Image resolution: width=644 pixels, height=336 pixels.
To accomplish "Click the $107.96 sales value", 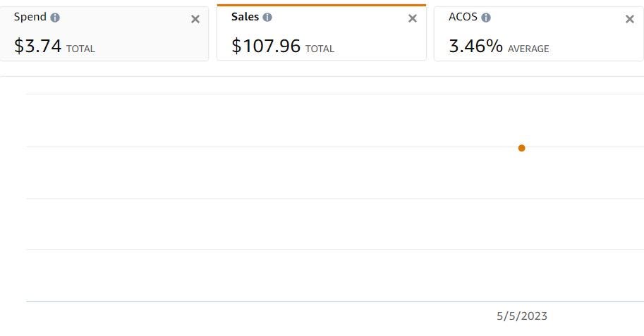I will [x=266, y=46].
